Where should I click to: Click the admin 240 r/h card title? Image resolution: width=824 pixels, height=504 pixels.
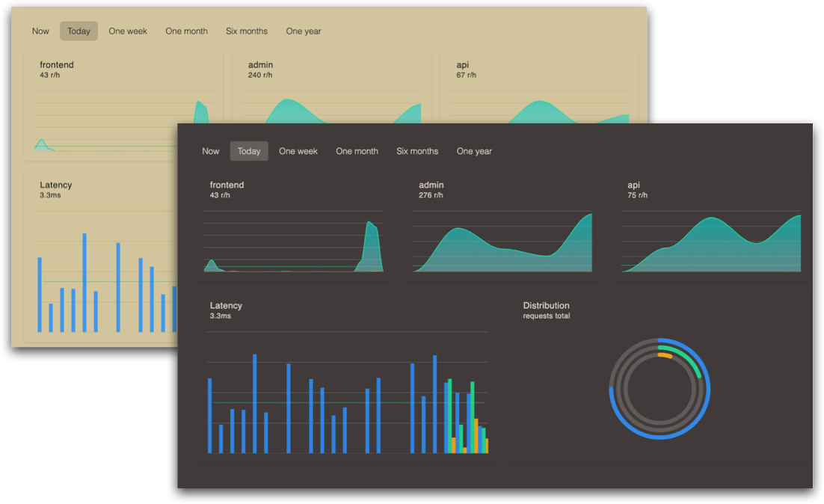[x=260, y=65]
